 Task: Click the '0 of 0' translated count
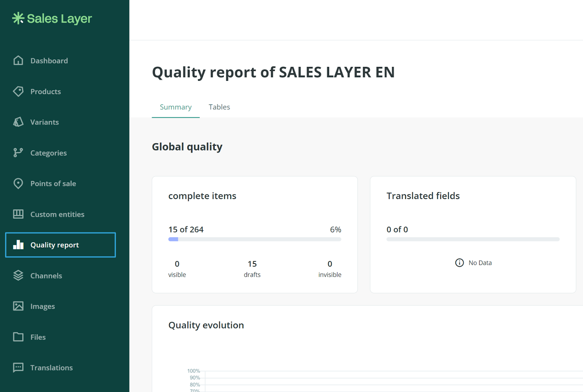[397, 229]
